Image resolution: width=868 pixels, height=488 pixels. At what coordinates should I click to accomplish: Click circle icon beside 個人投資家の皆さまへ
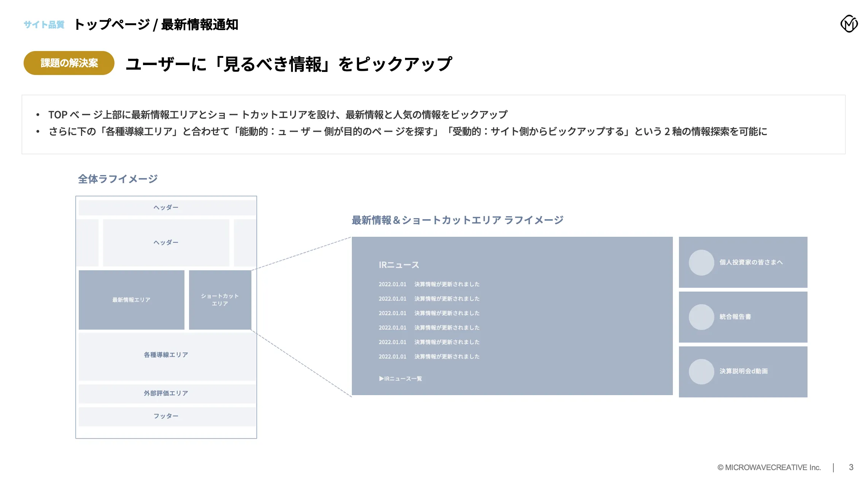[x=701, y=263]
